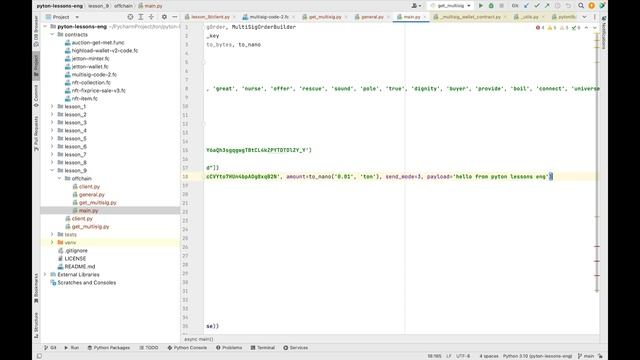Viewport: 640px width, 360px height.
Task: Toggle Pull Requests side panel
Action: tap(36, 133)
